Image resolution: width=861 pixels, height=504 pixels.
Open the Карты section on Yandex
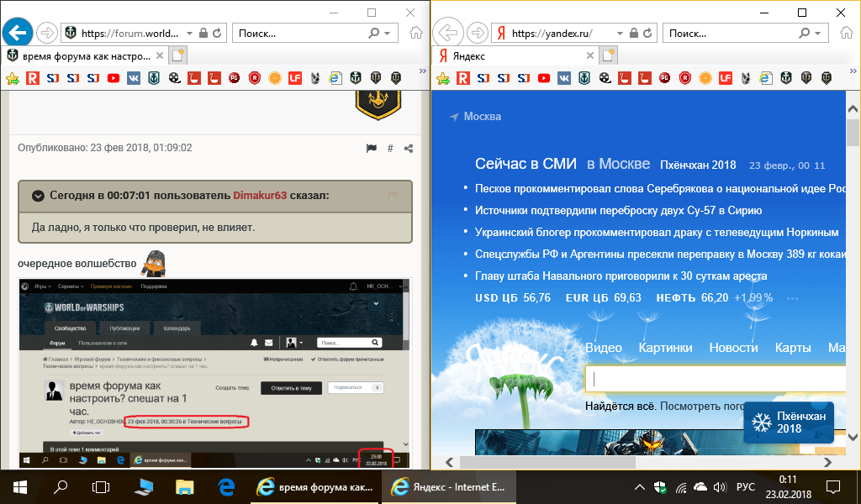pos(793,348)
